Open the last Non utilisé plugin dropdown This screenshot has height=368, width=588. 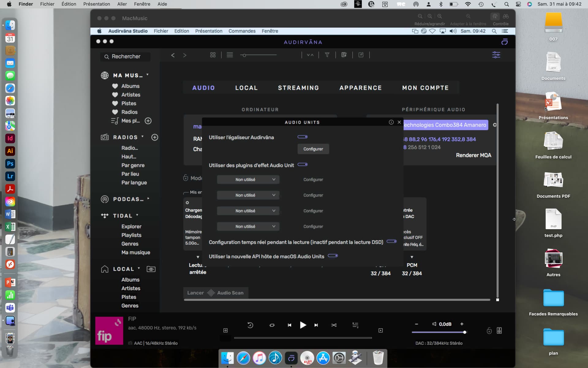[x=248, y=226]
